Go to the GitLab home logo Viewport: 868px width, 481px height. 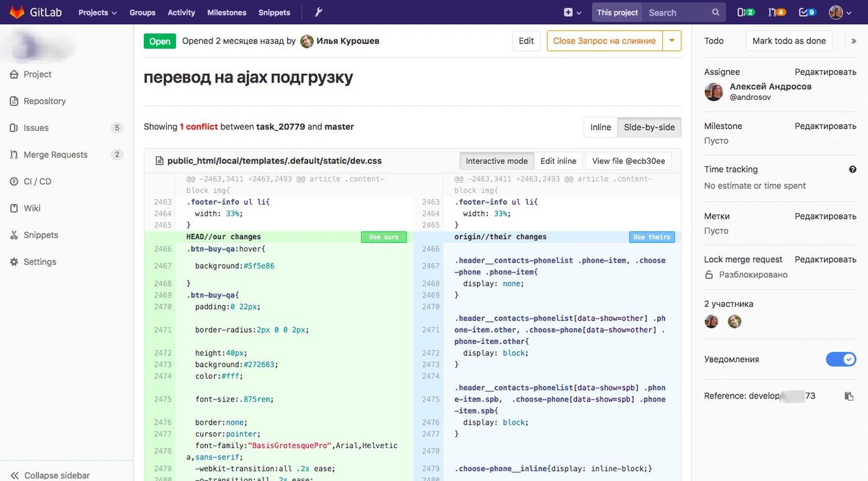click(35, 12)
